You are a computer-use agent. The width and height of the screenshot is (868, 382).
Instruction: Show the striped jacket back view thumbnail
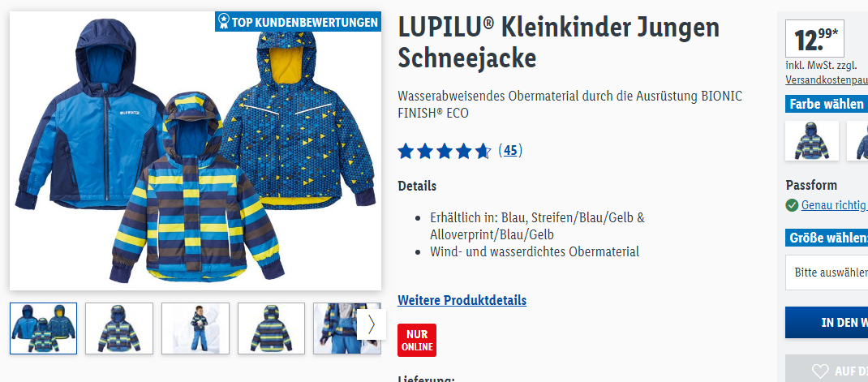271,328
